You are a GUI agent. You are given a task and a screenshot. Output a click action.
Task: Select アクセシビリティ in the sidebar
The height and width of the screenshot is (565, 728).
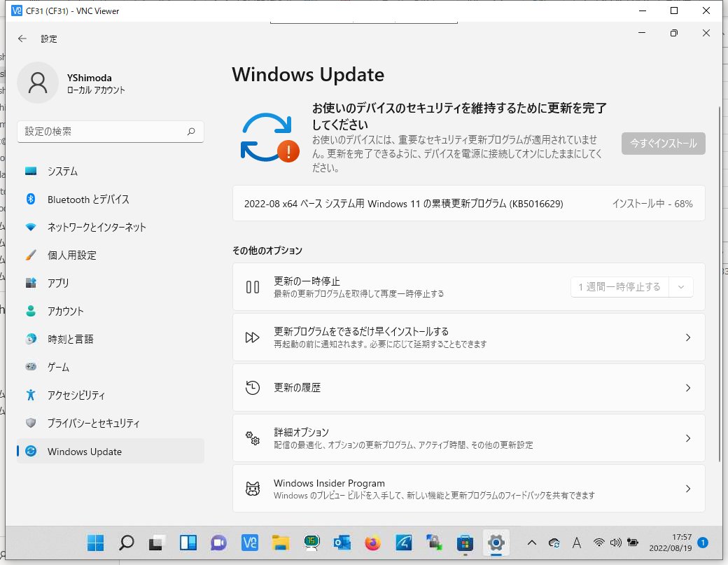(111, 395)
